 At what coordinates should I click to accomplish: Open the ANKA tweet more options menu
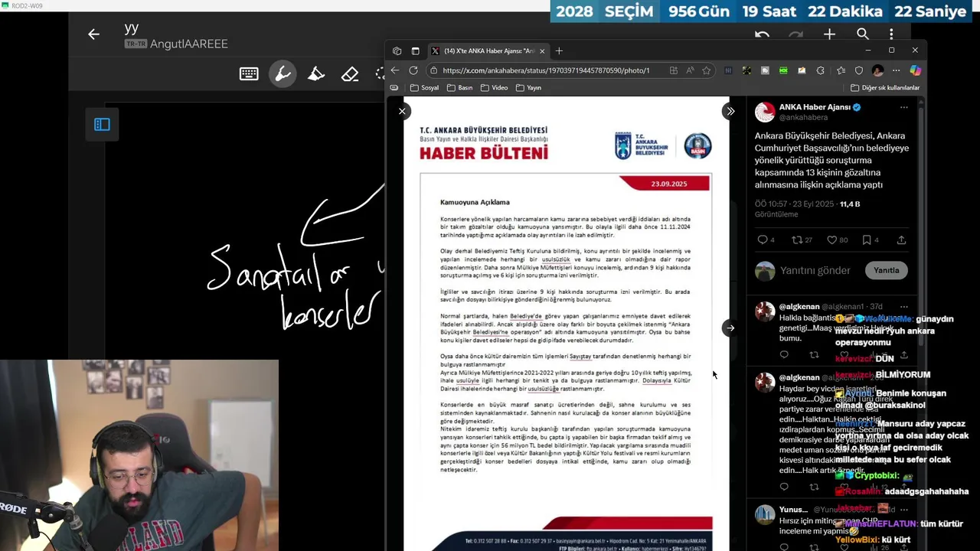[904, 108]
